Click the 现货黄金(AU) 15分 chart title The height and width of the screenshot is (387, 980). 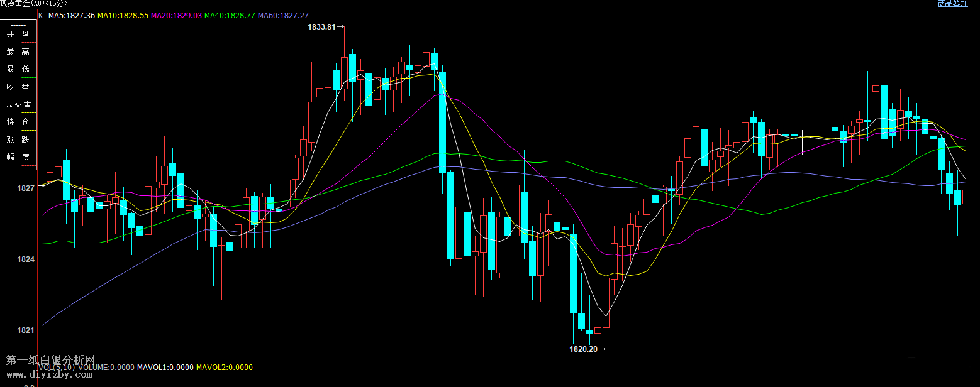[x=34, y=3]
